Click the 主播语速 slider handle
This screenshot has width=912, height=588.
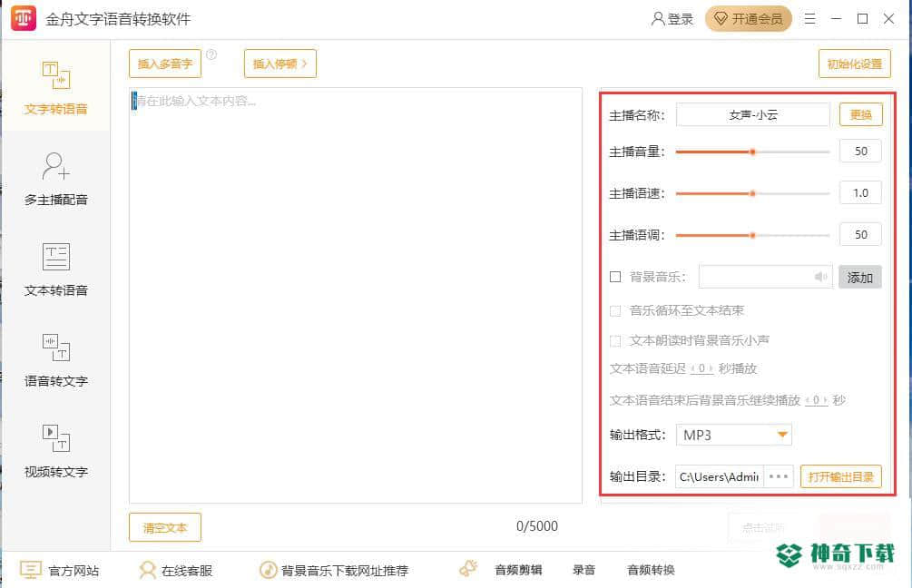[x=752, y=193]
